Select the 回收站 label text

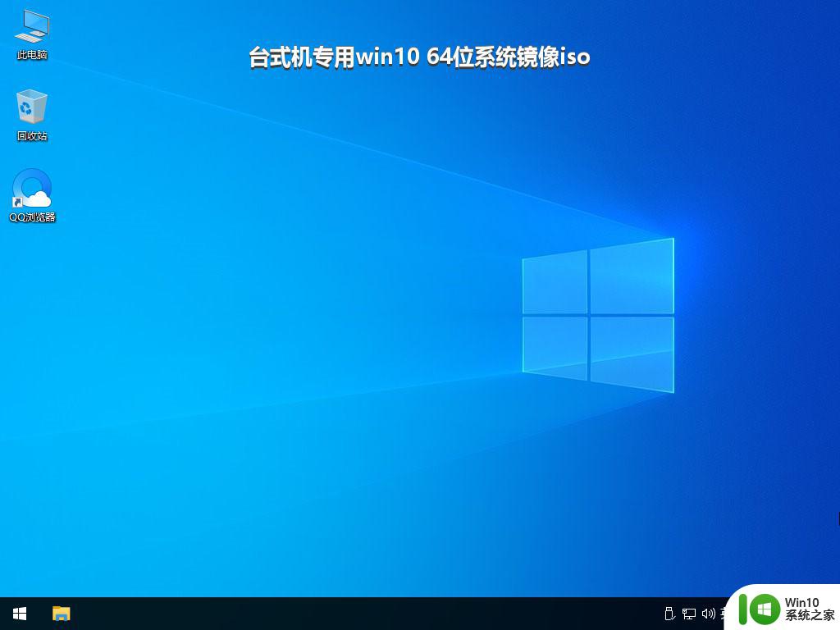coord(32,136)
